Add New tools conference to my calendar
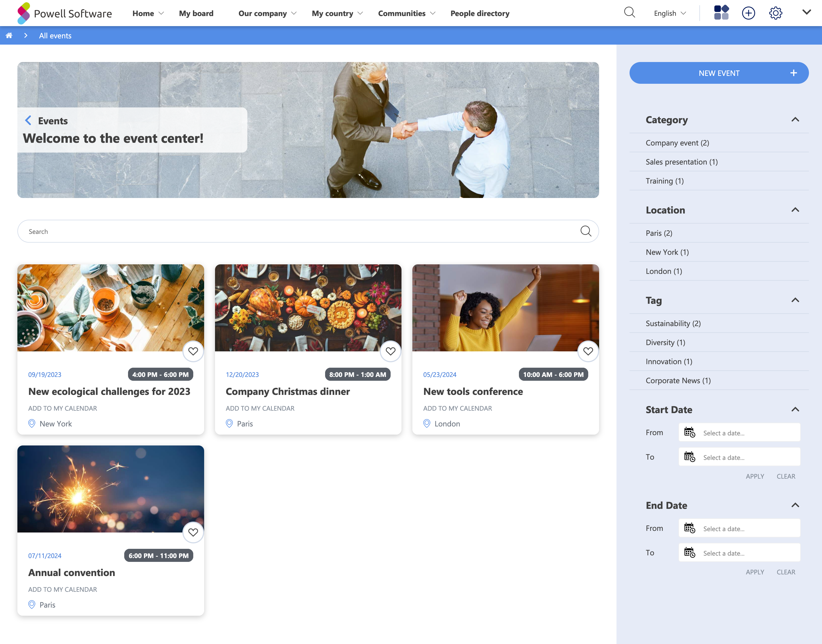This screenshot has width=822, height=644. [x=457, y=408]
